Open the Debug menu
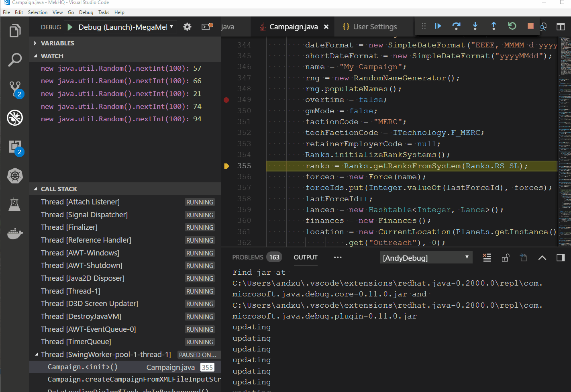The width and height of the screenshot is (571, 392). (x=85, y=12)
